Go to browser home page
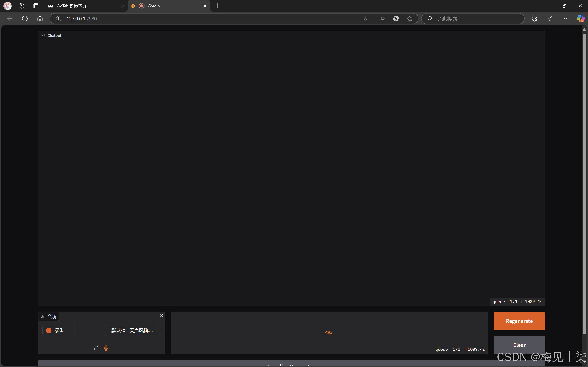The height and width of the screenshot is (367, 588). point(40,19)
